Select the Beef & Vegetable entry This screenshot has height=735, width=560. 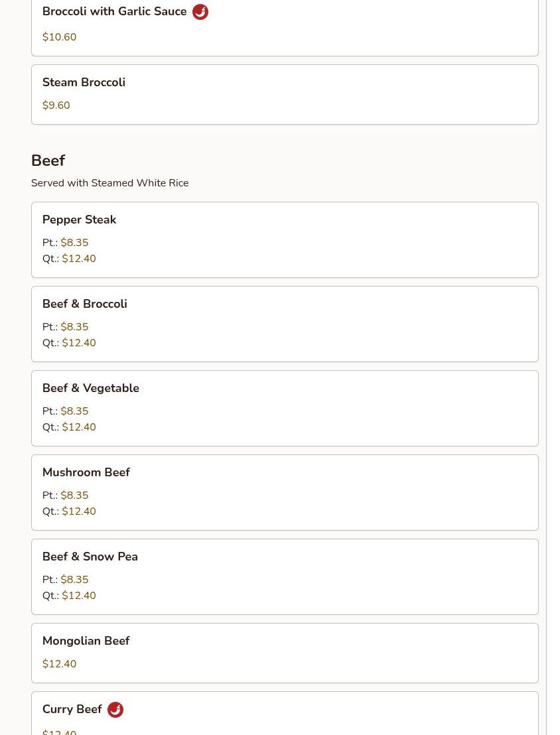(90, 388)
